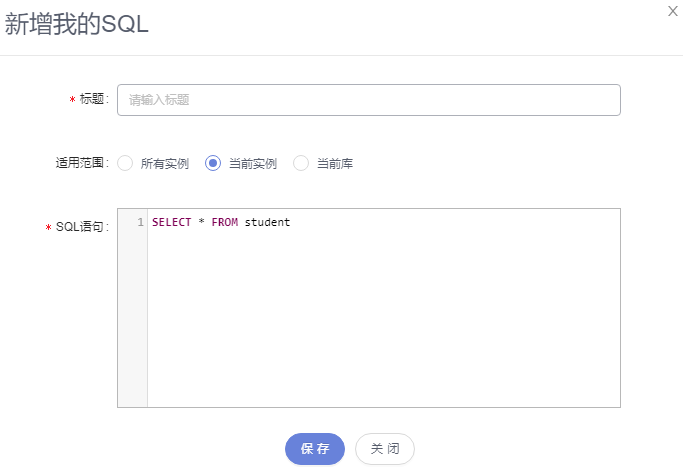Dismiss the dialog using the 关闭 button
The image size is (683, 467).
[x=385, y=449]
